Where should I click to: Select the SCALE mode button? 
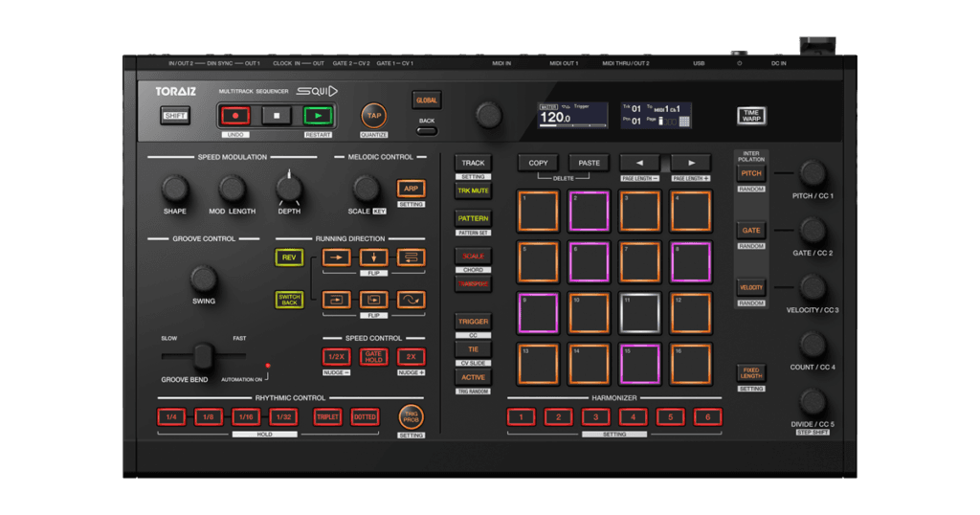coord(473,257)
